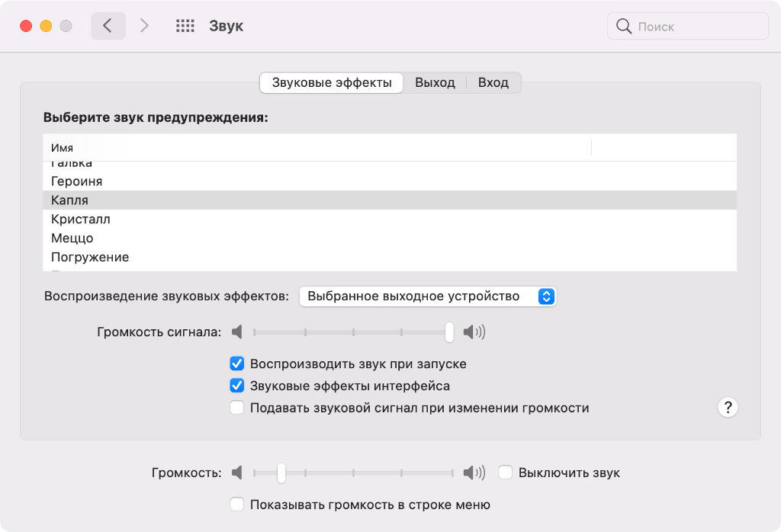Image resolution: width=781 pixels, height=532 pixels.
Task: Check the Выключить звук box
Action: point(505,473)
